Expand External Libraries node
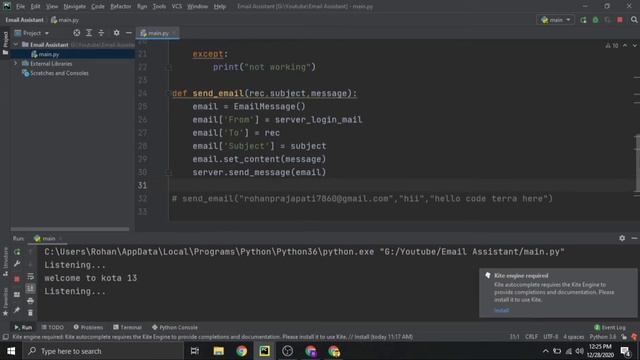This screenshot has height=360, width=640. click(x=16, y=63)
